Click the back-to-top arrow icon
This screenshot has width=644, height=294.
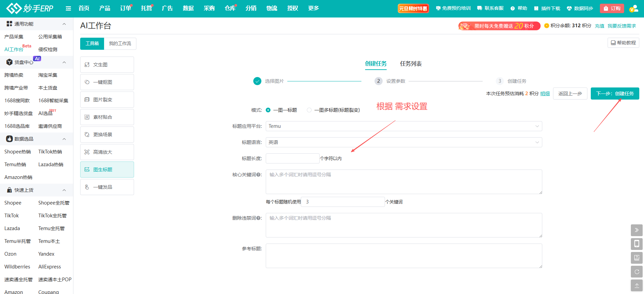[x=637, y=286]
